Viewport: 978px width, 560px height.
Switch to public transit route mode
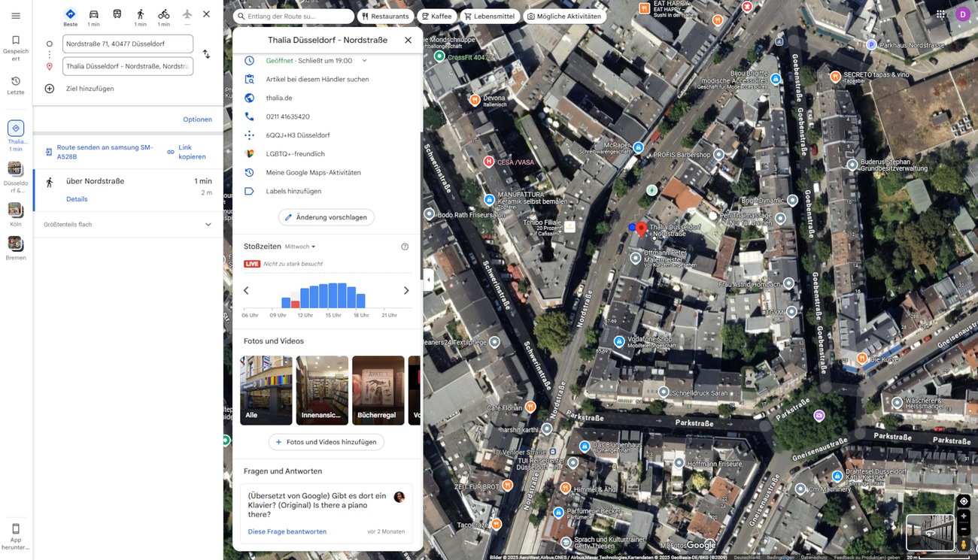(116, 14)
